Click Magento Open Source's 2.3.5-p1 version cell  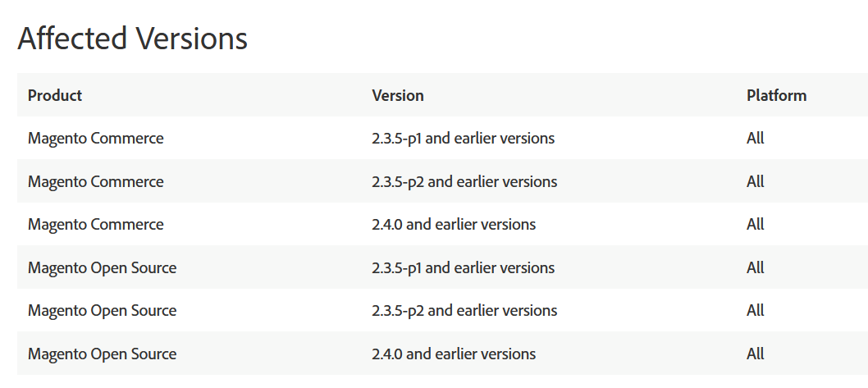tap(463, 267)
